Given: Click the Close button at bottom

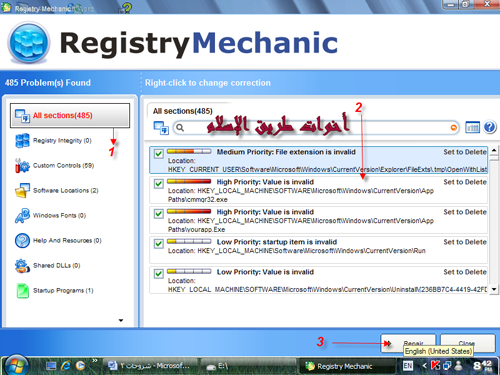Looking at the screenshot, I should (468, 343).
